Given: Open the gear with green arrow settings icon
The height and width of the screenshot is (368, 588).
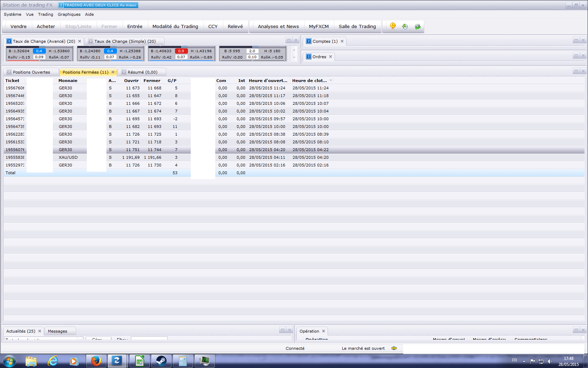Looking at the screenshot, I should (418, 26).
